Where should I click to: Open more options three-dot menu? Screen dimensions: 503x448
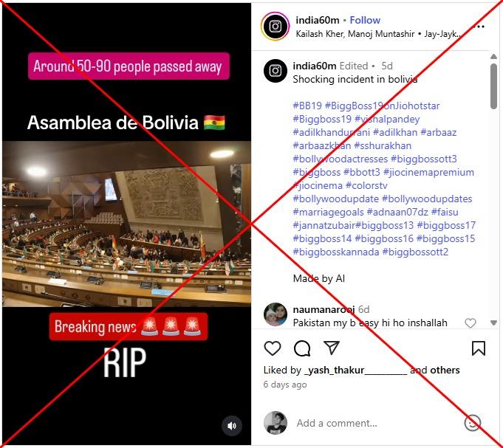coord(479,27)
